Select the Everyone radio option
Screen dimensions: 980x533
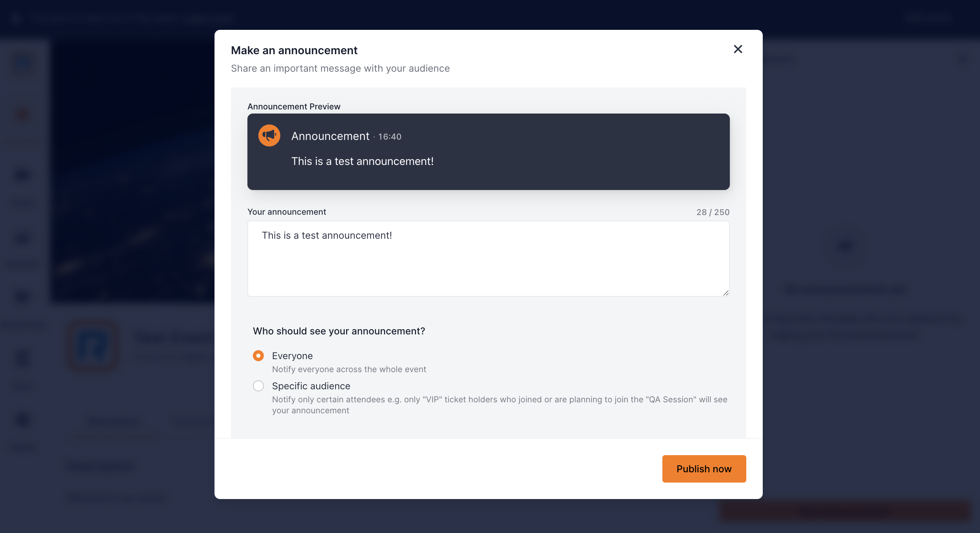coord(258,356)
